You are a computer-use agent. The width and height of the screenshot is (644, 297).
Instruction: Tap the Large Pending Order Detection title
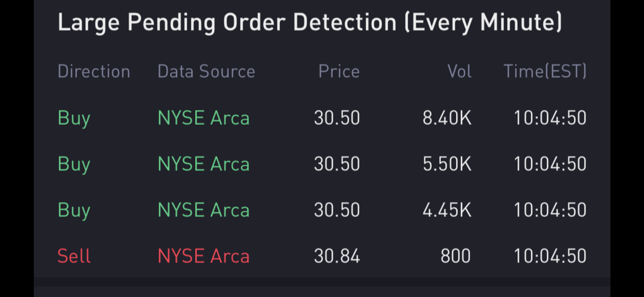[x=310, y=23]
